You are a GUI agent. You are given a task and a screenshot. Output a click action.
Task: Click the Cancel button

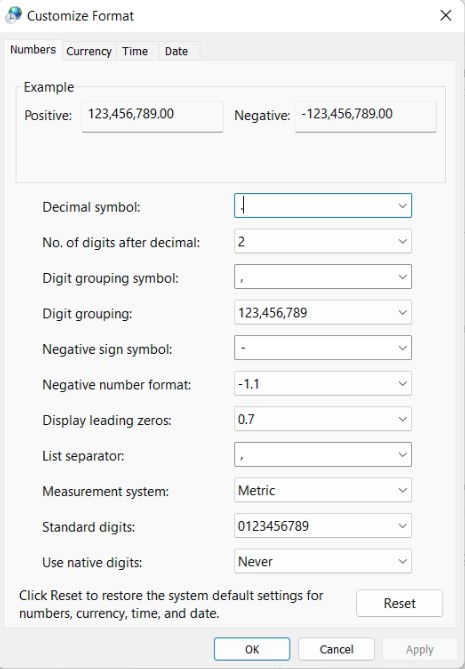(x=336, y=649)
